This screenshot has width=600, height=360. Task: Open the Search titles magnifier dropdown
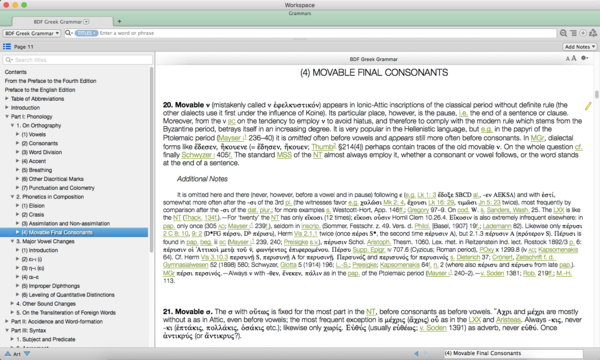click(9, 60)
